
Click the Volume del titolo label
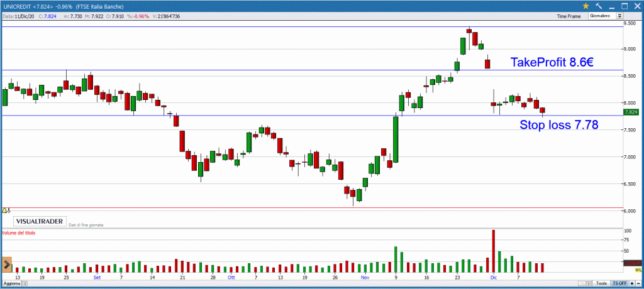click(19, 232)
